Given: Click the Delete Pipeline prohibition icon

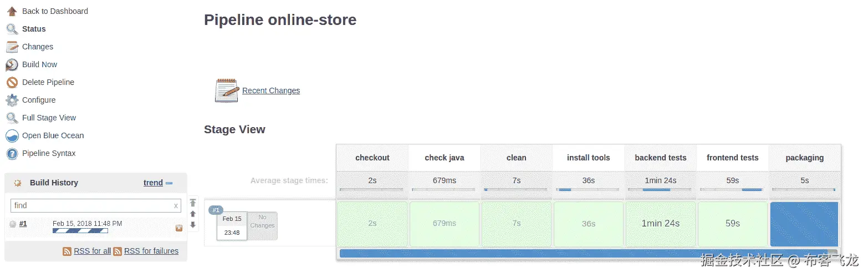Looking at the screenshot, I should 12,82.
